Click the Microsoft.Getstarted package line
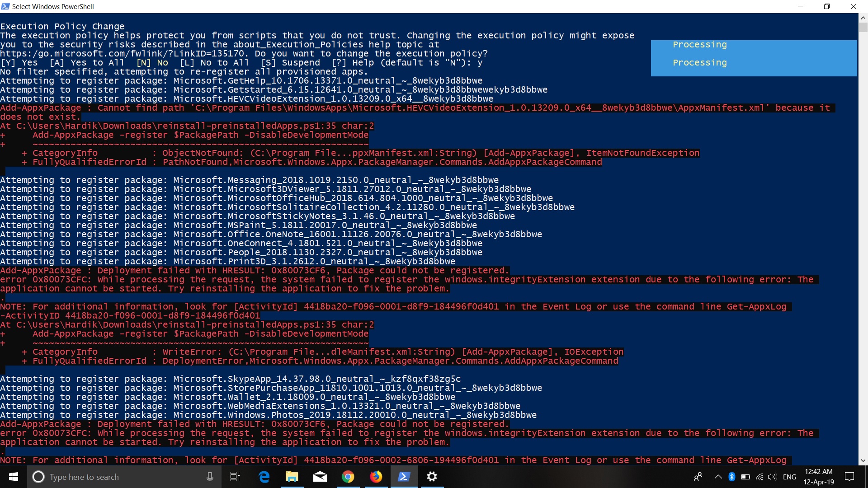The width and height of the screenshot is (868, 488). pos(274,89)
